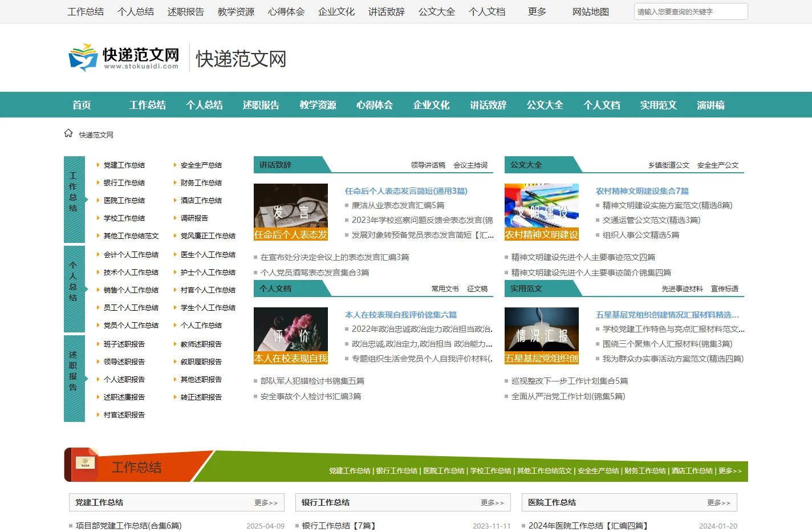Click 征文稿 in 个人文档 header
812x532 pixels.
tap(477, 289)
